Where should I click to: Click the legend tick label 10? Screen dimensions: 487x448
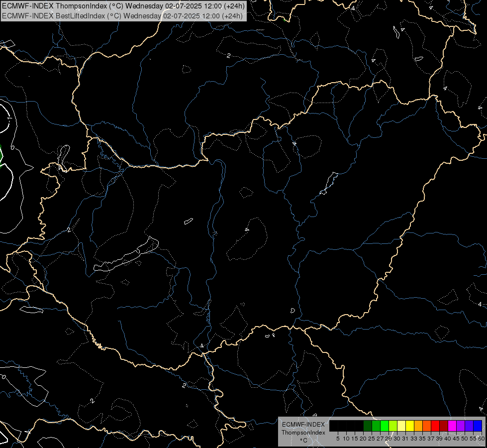tap(346, 439)
